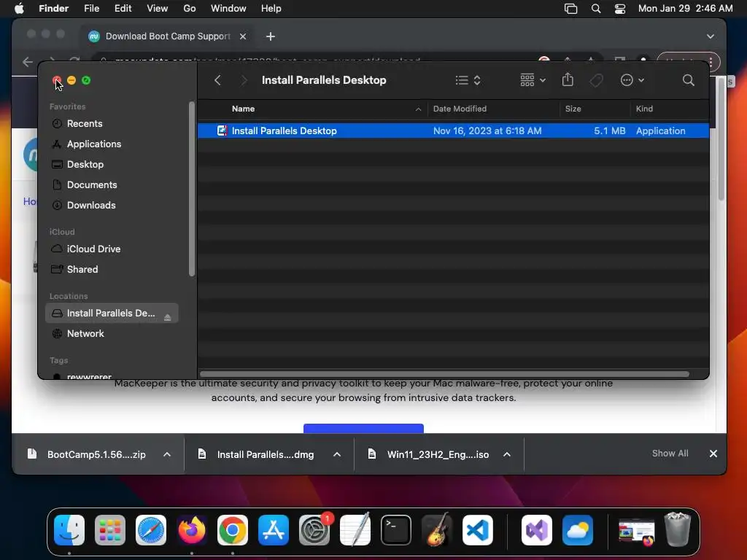Sort by the Kind column header

(670, 109)
